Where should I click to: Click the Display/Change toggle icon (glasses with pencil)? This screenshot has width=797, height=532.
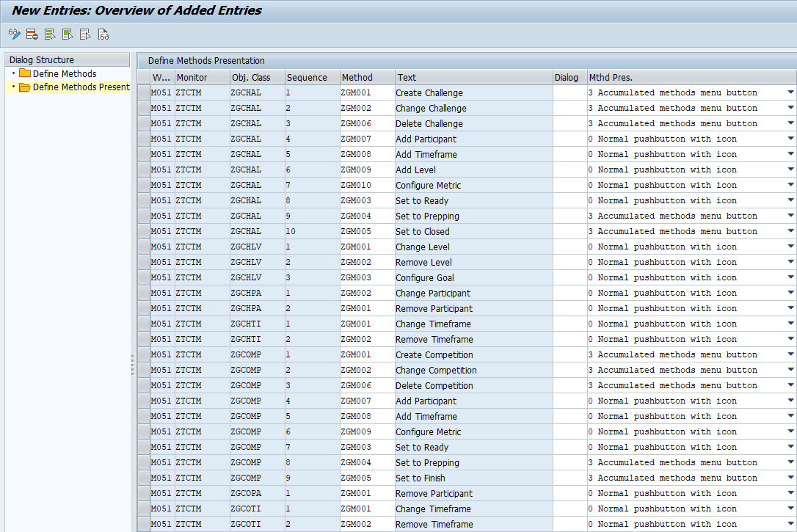(14, 34)
